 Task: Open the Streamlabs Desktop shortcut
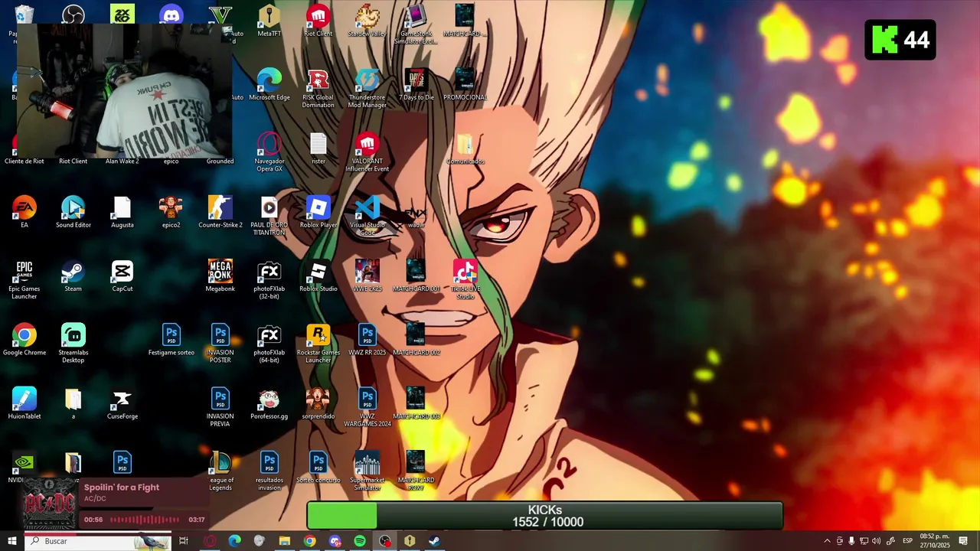(73, 343)
